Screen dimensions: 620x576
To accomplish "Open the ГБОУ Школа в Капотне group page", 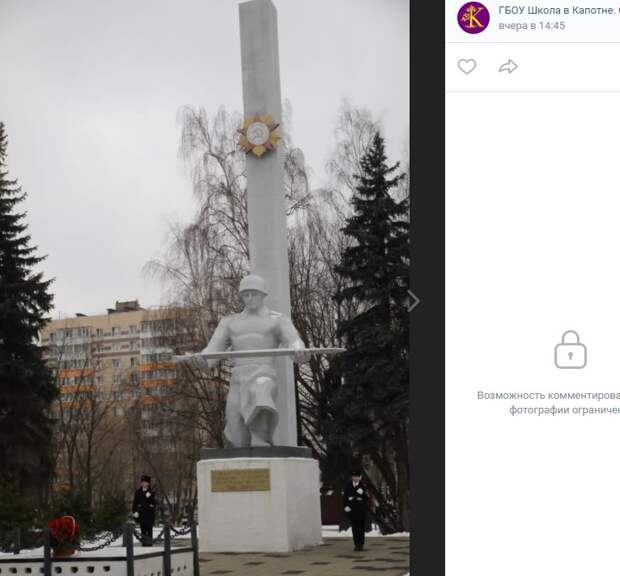I will coord(559,11).
